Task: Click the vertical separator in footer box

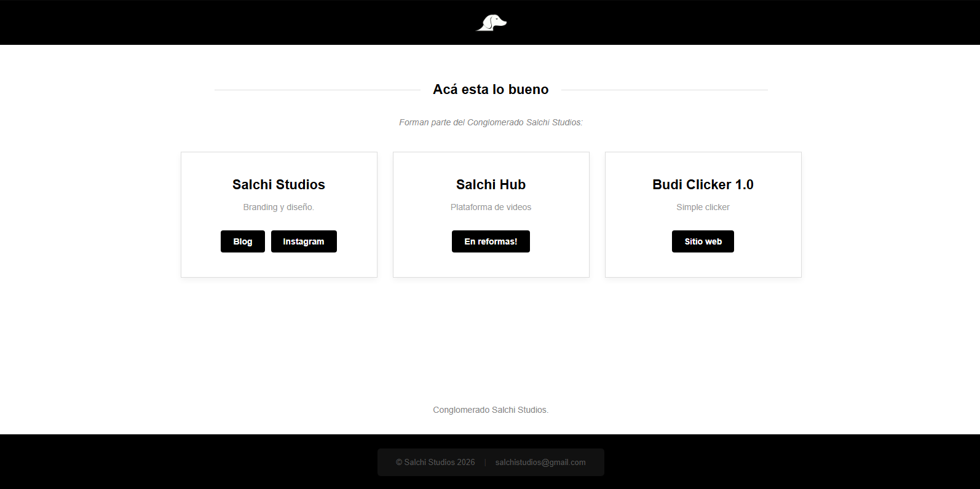Action: click(x=485, y=462)
